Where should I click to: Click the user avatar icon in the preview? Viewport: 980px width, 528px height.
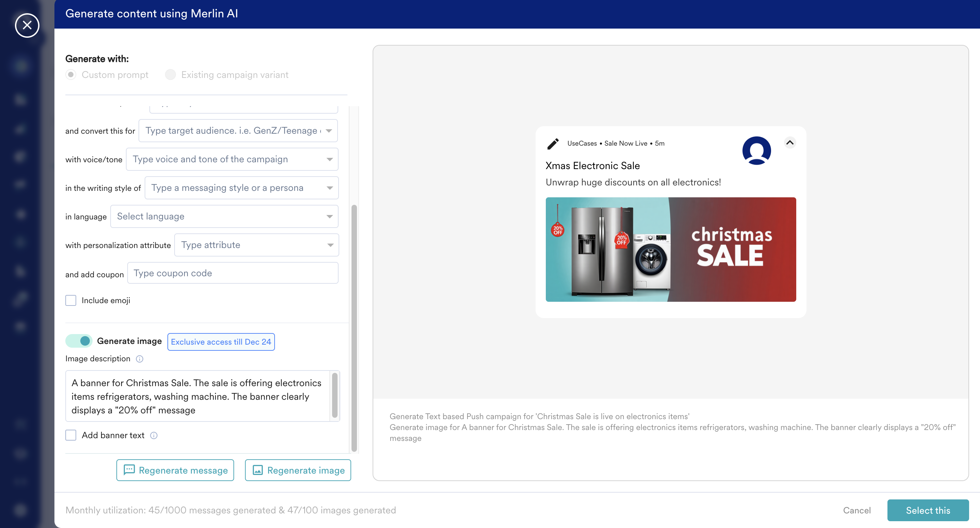pos(757,151)
